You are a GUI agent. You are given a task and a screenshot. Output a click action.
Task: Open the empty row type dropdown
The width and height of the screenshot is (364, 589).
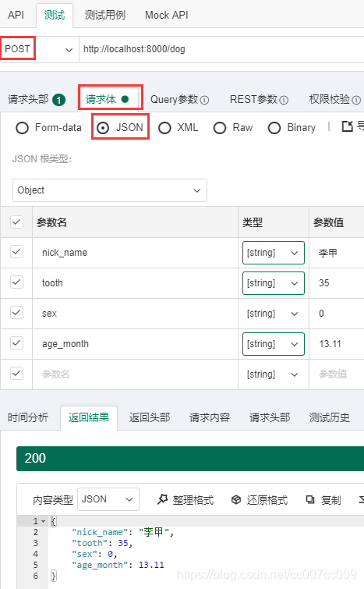[x=273, y=374]
